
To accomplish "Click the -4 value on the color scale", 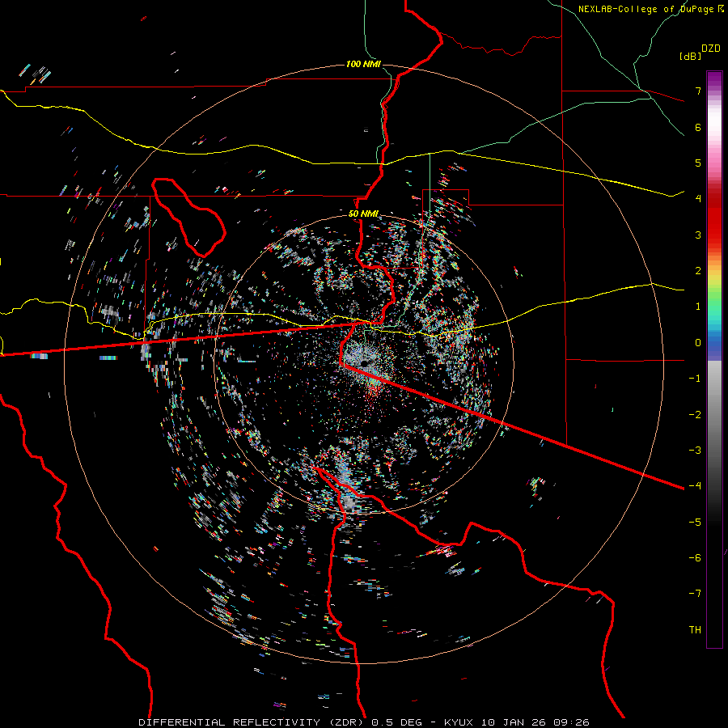I will 695,486.
